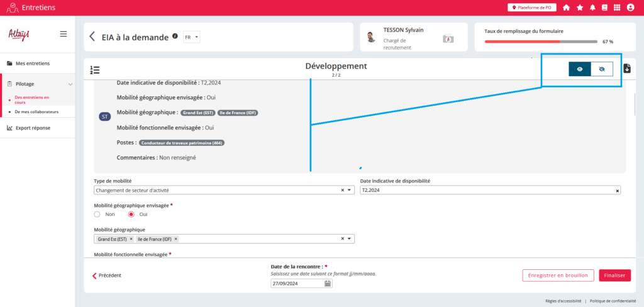Screen dimensions: 644x307
Task: Select 'Non' for mobilité géographique envisagée
Action: (x=97, y=215)
